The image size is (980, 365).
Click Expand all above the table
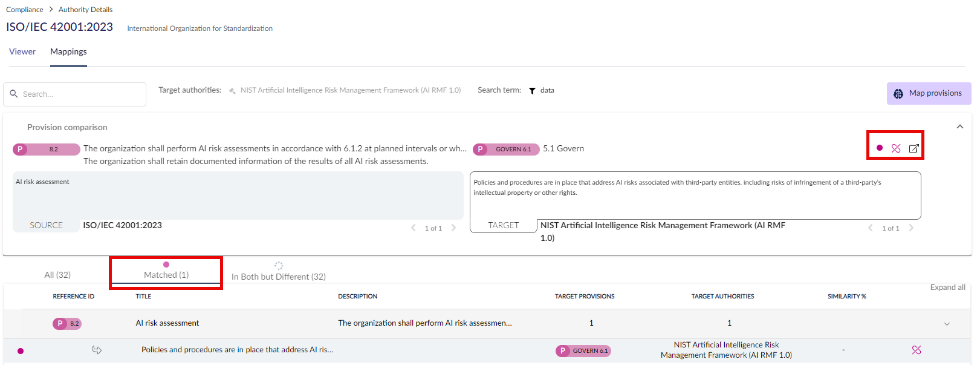click(947, 288)
